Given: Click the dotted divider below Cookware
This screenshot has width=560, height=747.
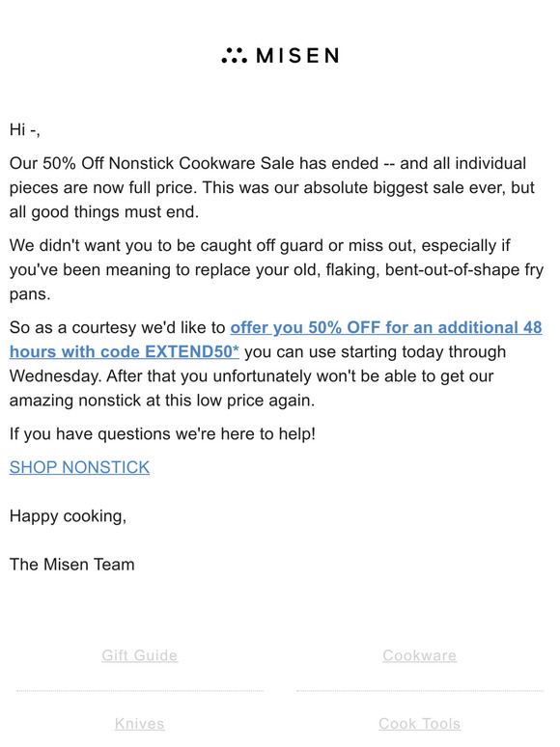Looking at the screenshot, I should click(420, 690).
